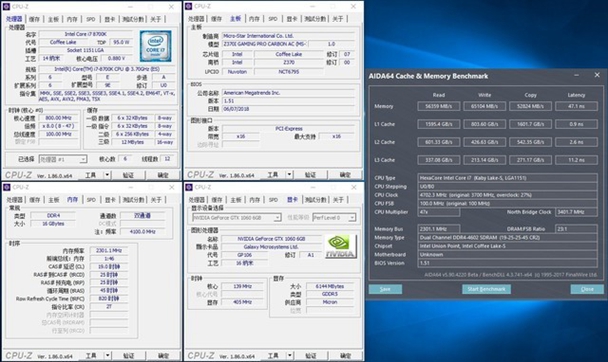Open 工具 arrow dropdown in memory window
This screenshot has height=362, width=608.
107,355
